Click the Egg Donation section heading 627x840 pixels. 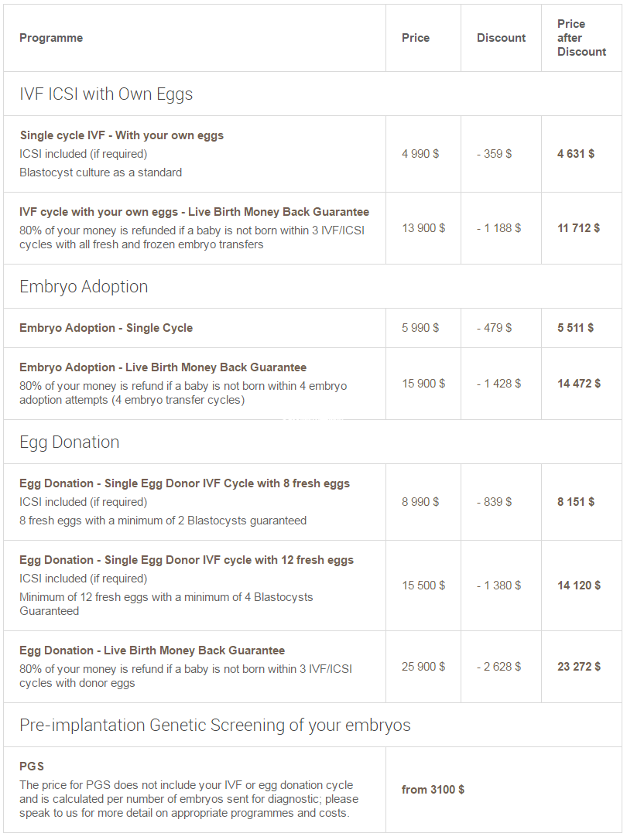coord(70,442)
